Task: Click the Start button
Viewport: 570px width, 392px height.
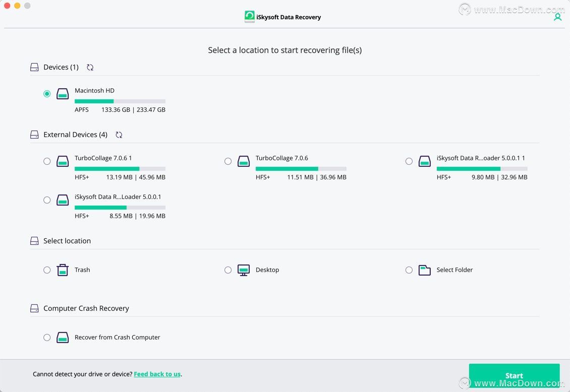Action: coord(514,376)
